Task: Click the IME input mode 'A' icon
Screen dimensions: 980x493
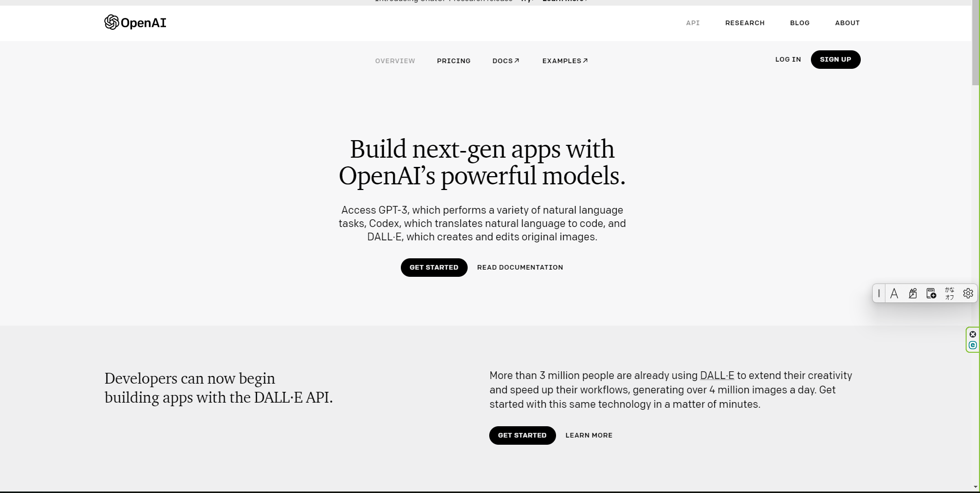Action: (894, 294)
